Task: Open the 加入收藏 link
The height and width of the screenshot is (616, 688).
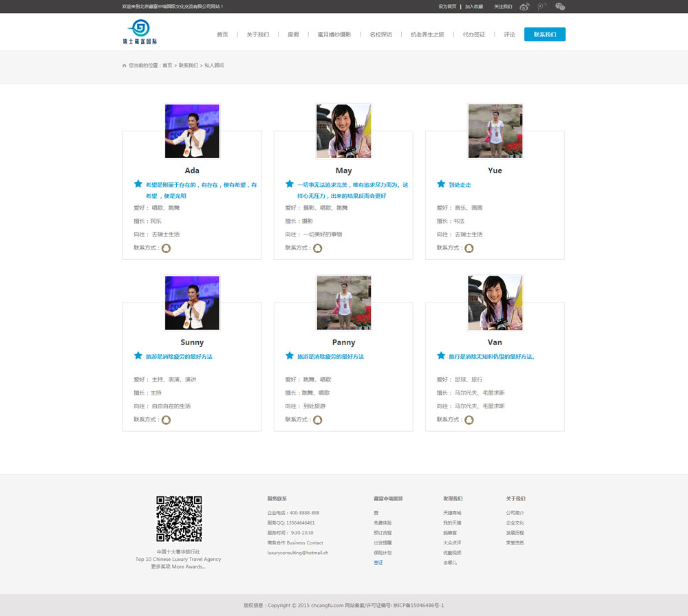Action: (474, 7)
